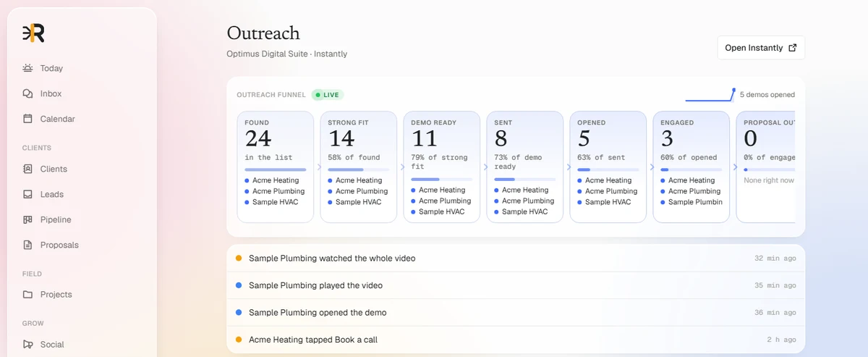
Task: Open 'Sample Plumbing opened the demo' activity
Action: click(516, 312)
